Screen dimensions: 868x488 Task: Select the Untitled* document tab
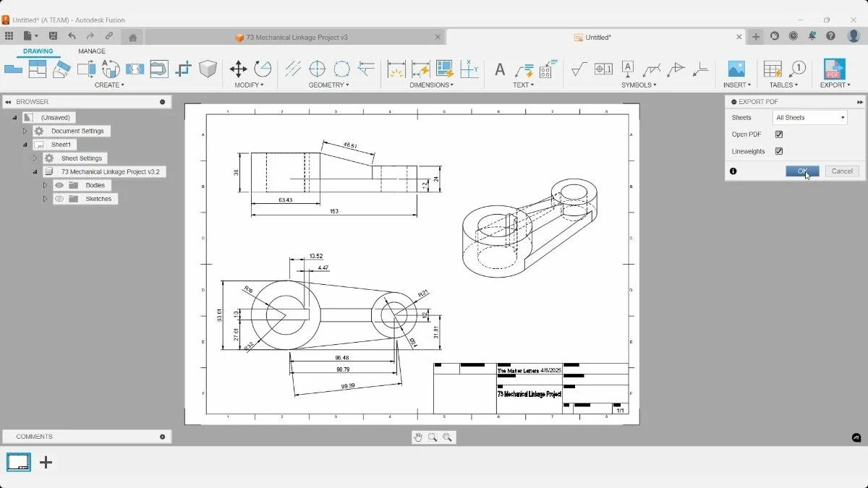pyautogui.click(x=597, y=37)
